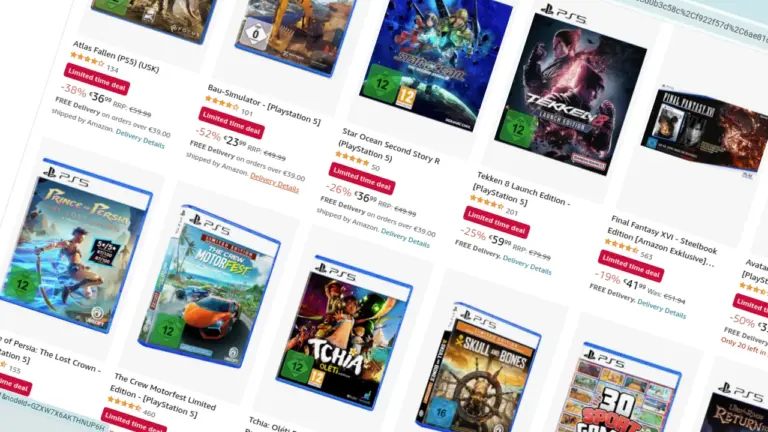Open Delivery Details under Atlas Fallen
The height and width of the screenshot is (432, 768).
pyautogui.click(x=140, y=139)
